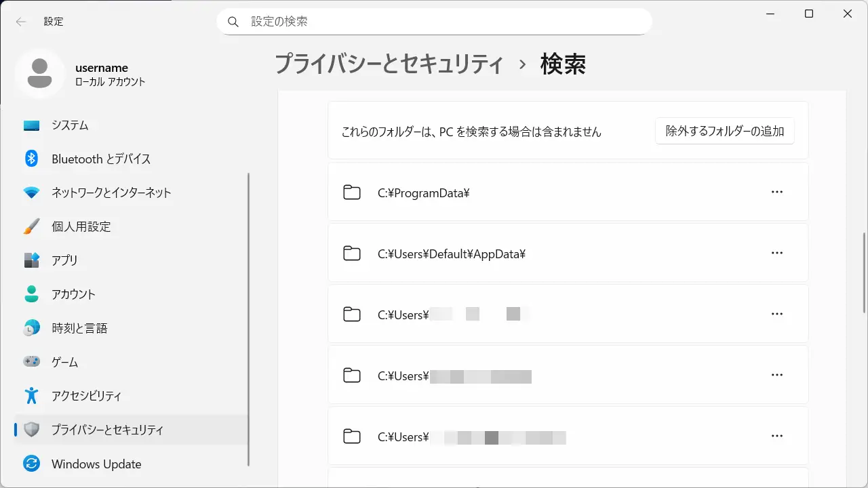Select プライバシーとセキュリティ in the sidebar

click(107, 430)
